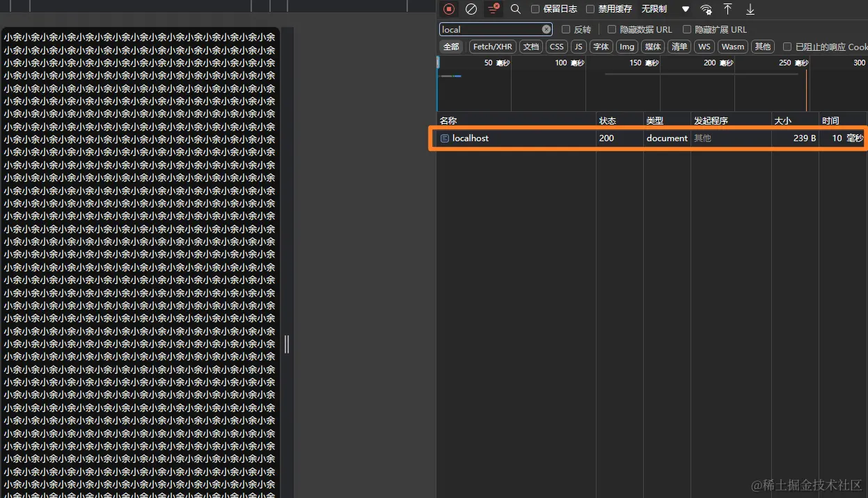Image resolution: width=868 pixels, height=498 pixels.
Task: Sort by 状态 column header
Action: [x=620, y=120]
